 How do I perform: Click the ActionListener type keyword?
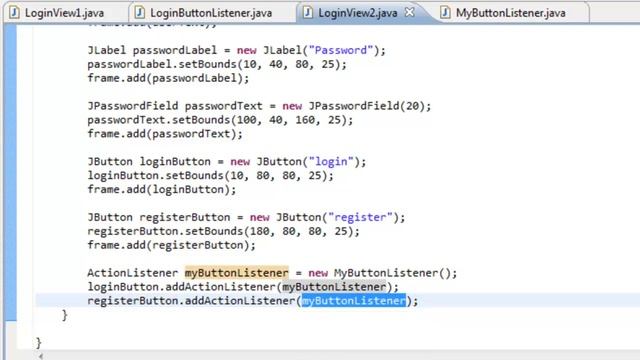(x=132, y=273)
